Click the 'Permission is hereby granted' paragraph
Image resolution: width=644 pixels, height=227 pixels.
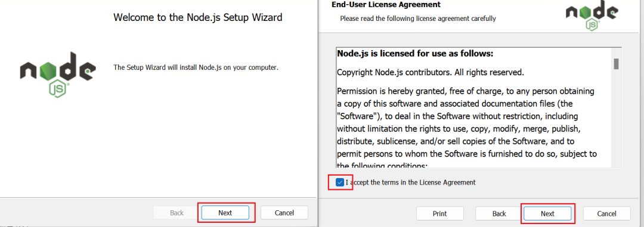click(467, 128)
